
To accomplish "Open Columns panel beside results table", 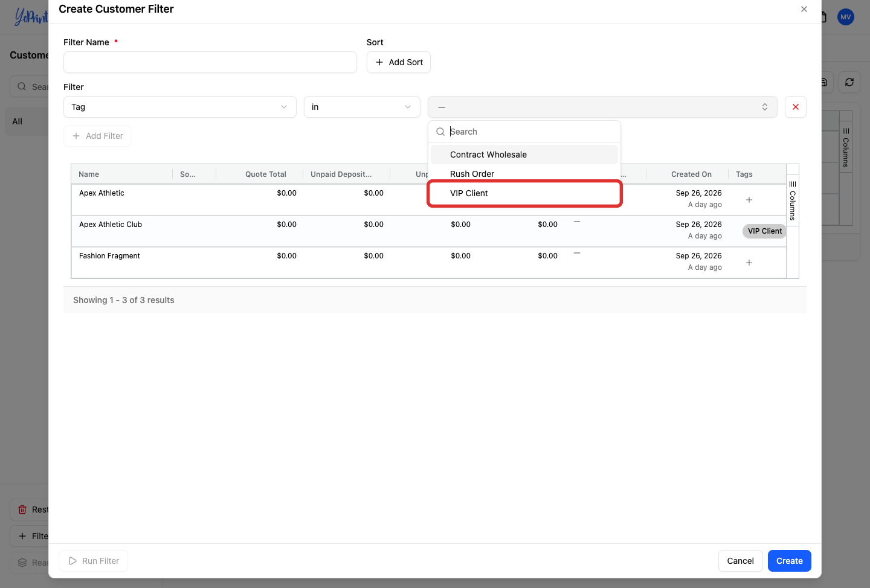I will 793,201.
